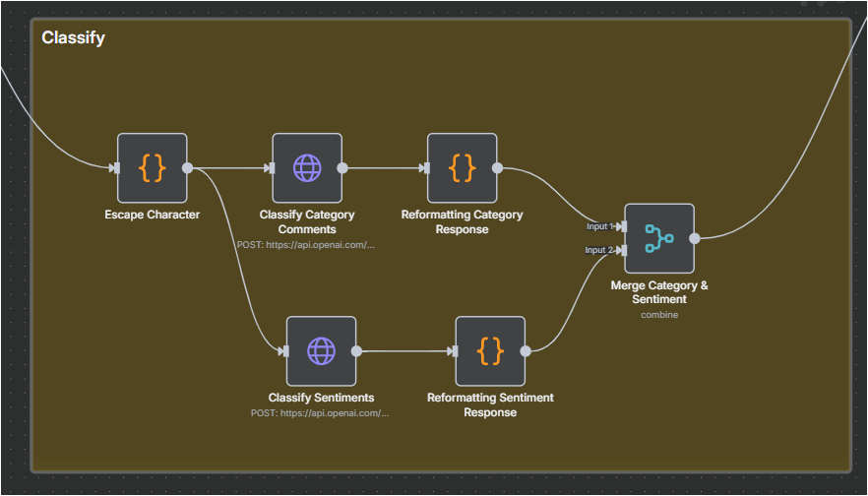Click the Classify Category Comments output connector
This screenshot has width=868, height=496.
(x=342, y=167)
